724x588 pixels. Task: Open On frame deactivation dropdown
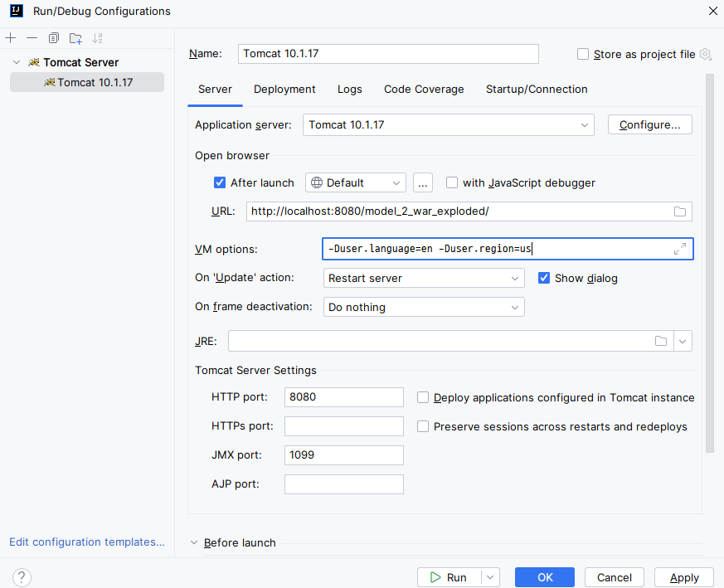pos(424,307)
